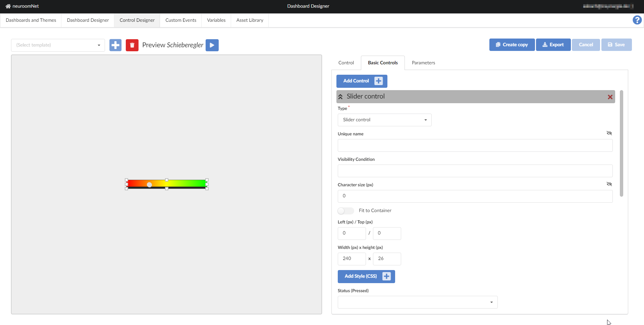Click the red trash delete icon
The image size is (644, 325).
(132, 45)
